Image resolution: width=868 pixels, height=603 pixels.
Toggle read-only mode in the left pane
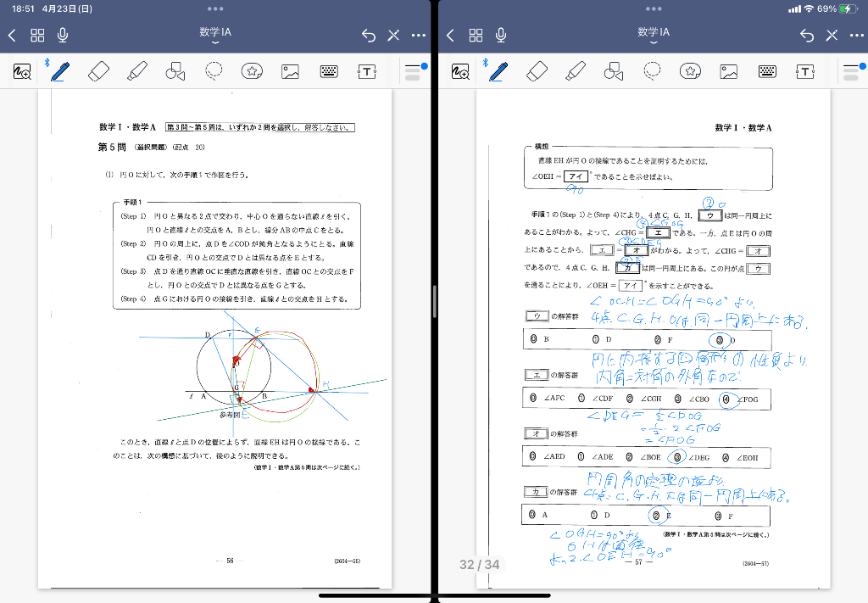pos(393,35)
